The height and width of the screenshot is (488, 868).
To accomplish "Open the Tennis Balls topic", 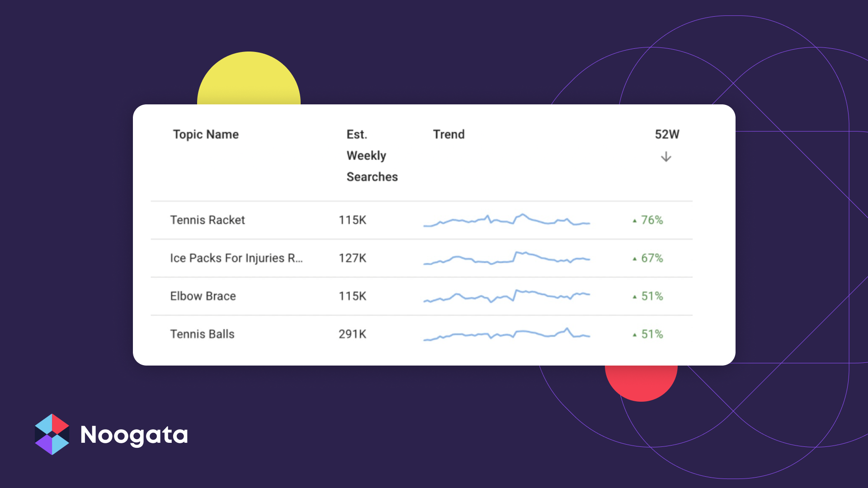I will [202, 334].
